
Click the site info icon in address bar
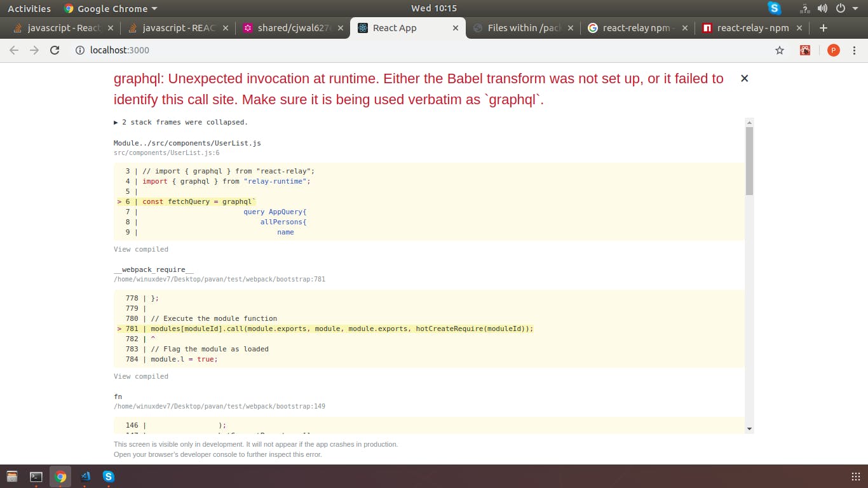point(80,50)
